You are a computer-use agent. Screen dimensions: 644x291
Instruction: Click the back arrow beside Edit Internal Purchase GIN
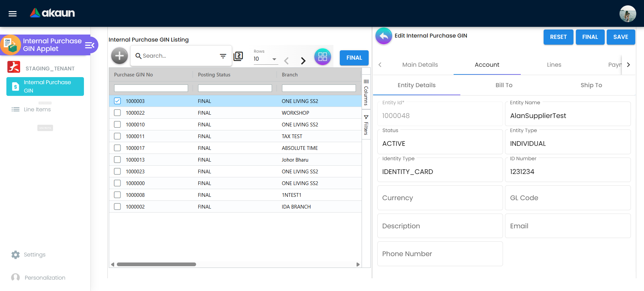(x=383, y=36)
